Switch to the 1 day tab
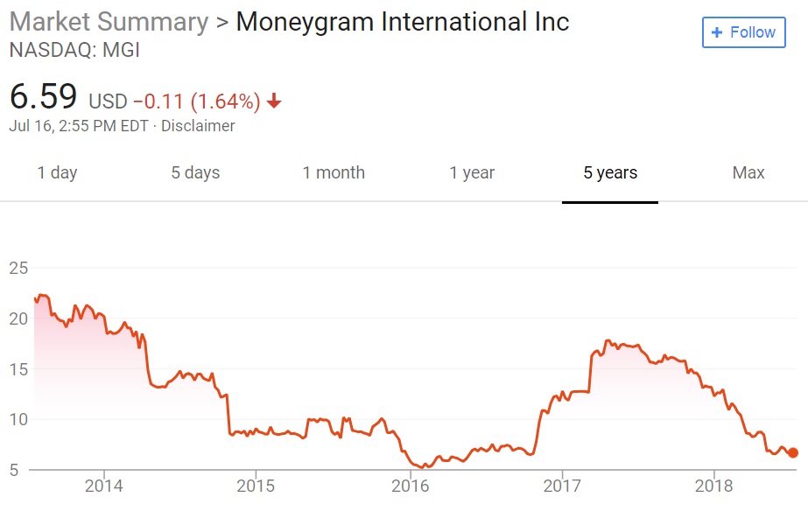The height and width of the screenshot is (532, 808). pyautogui.click(x=57, y=172)
